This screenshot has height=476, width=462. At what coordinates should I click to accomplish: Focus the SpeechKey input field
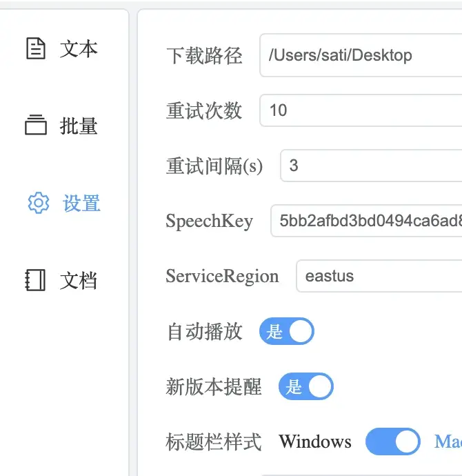click(x=366, y=221)
